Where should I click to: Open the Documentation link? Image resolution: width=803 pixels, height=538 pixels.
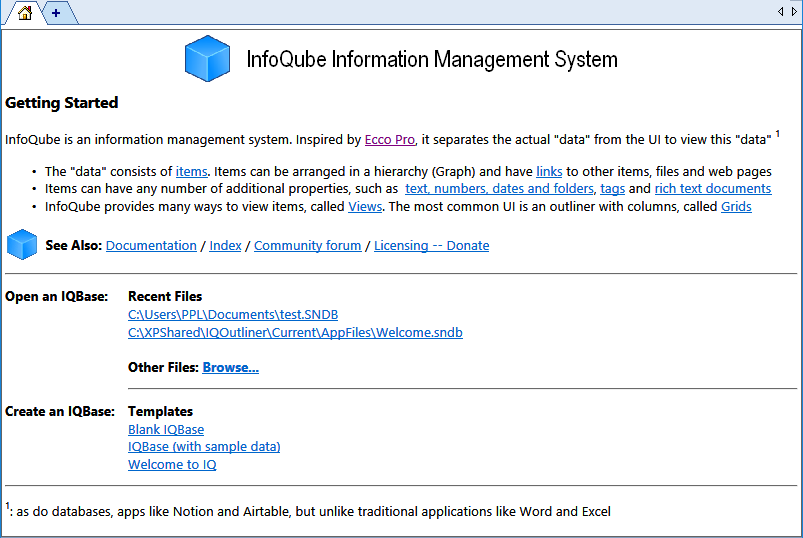tap(151, 246)
